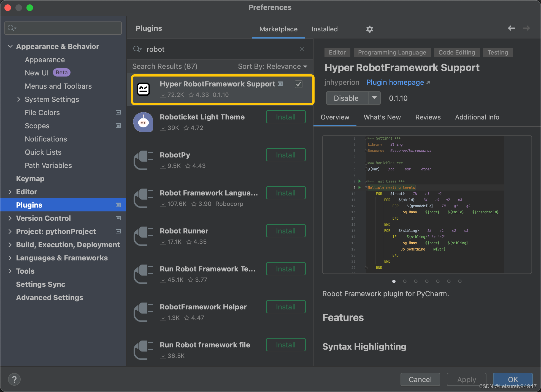
Task: Show fifth screenshot via pagination dot
Action: (x=438, y=281)
